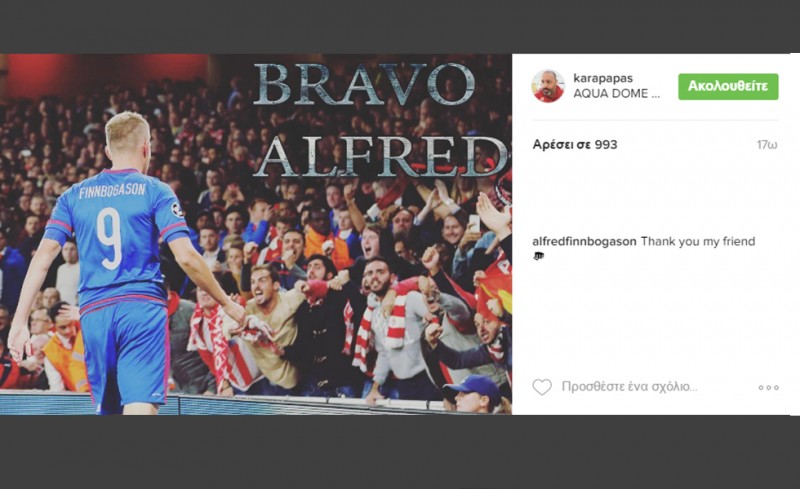
Task: Click the fist emoji in the comment
Action: point(538,256)
